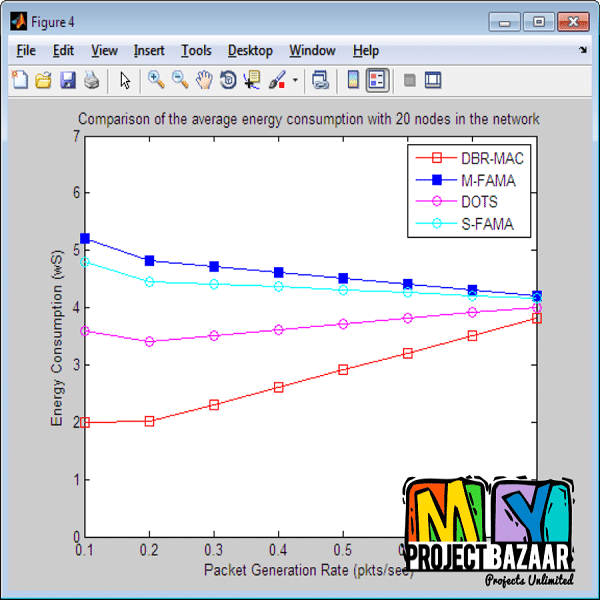Open the Desktop menu
The height and width of the screenshot is (600, 600).
[250, 50]
